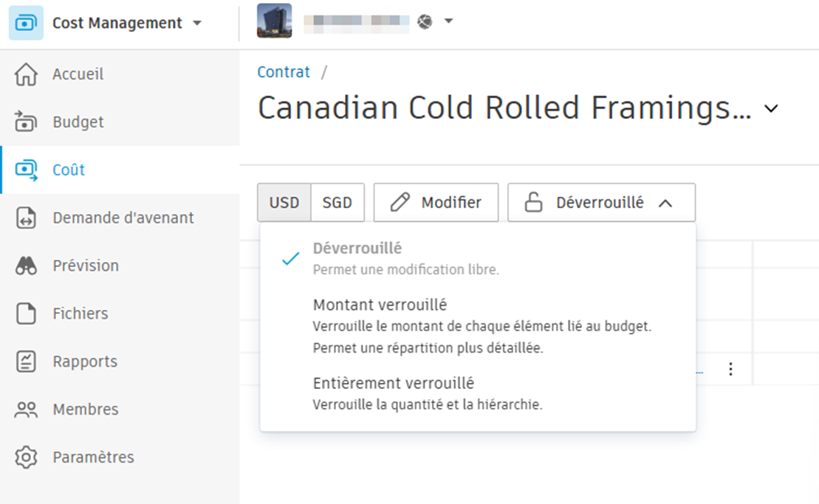Open the Contrat breadcrumb link
Viewport: 819px width, 504px height.
[284, 72]
